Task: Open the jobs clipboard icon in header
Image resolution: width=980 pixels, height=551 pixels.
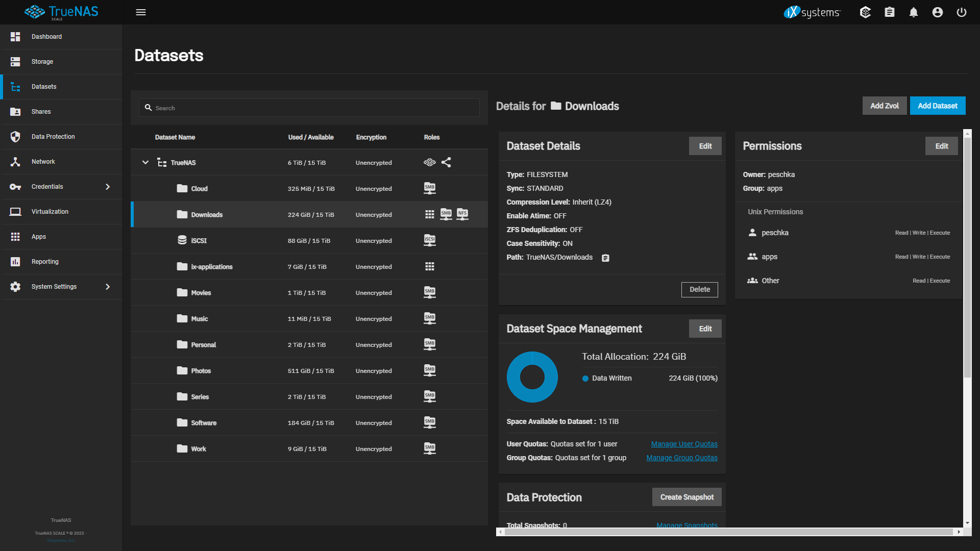Action: [x=890, y=12]
